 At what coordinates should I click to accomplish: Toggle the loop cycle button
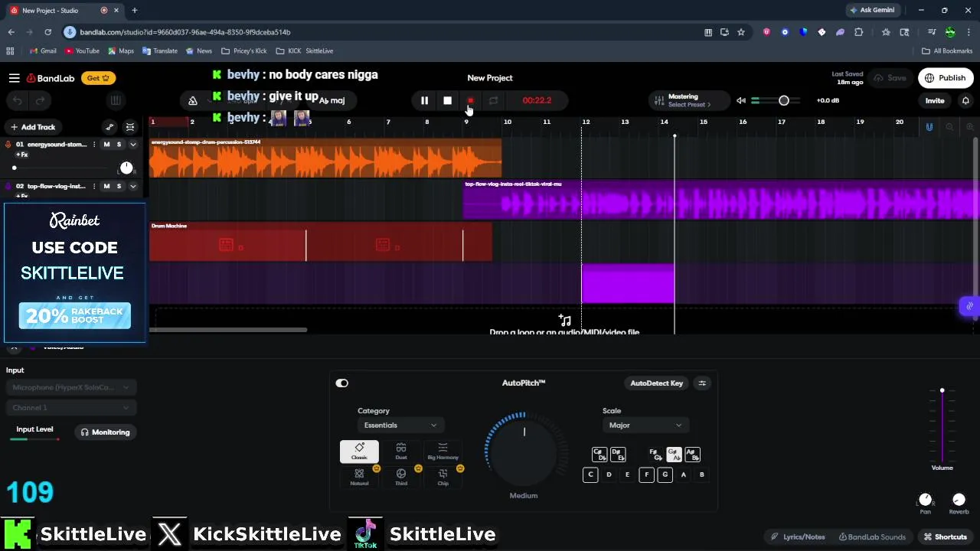pyautogui.click(x=493, y=100)
